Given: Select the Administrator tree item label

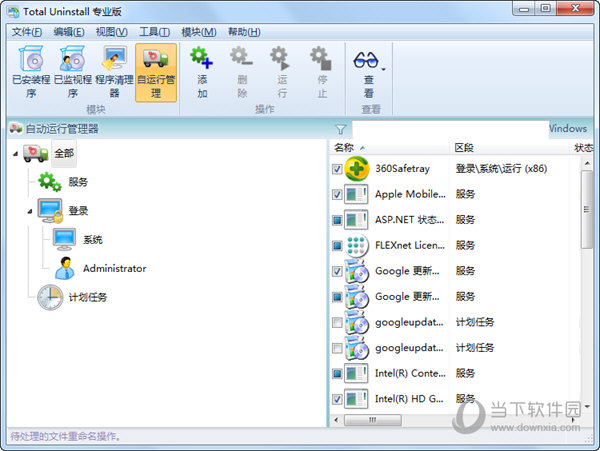Looking at the screenshot, I should [115, 269].
